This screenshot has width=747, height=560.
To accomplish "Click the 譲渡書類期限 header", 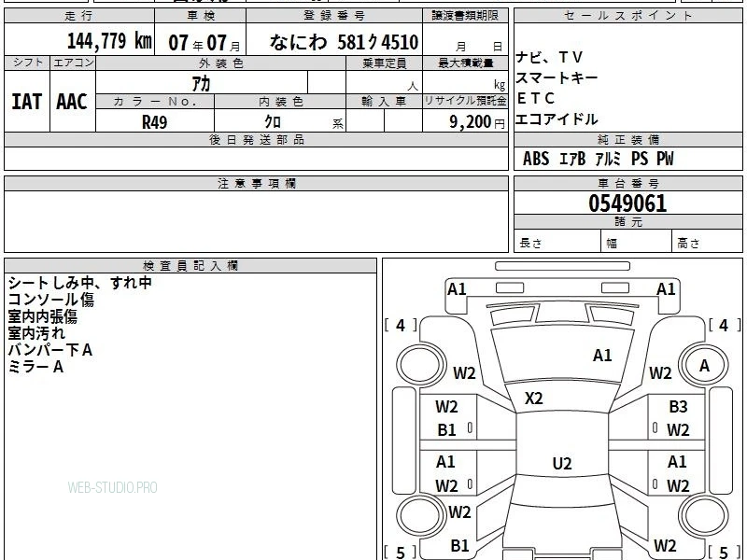I will coord(465,16).
